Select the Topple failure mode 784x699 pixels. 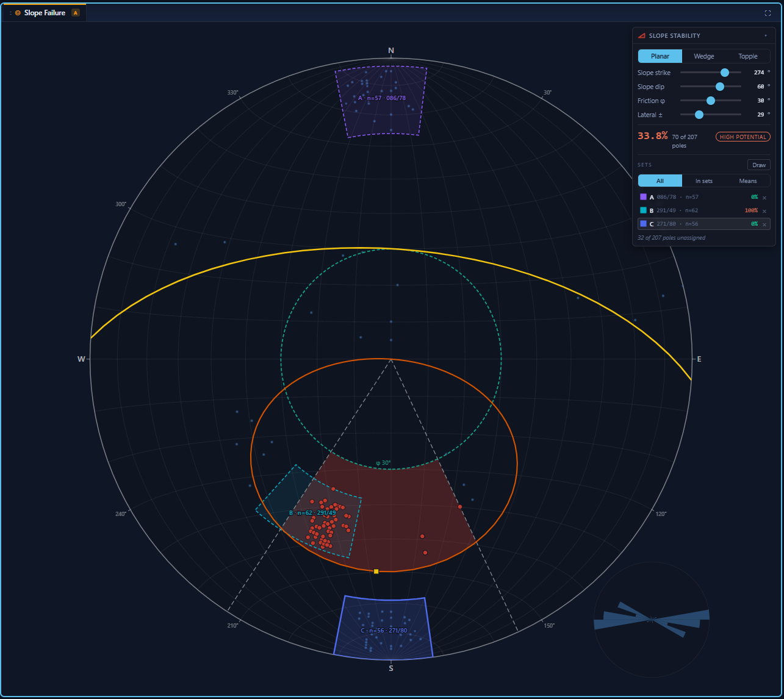(x=748, y=56)
